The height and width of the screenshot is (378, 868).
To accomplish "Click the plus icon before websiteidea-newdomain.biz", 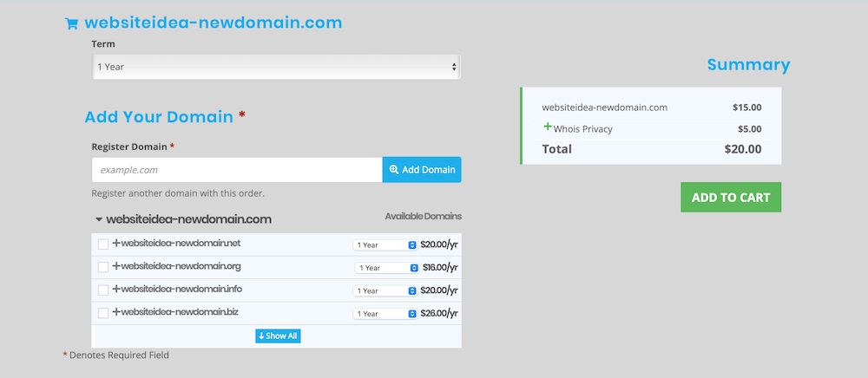I will (116, 312).
